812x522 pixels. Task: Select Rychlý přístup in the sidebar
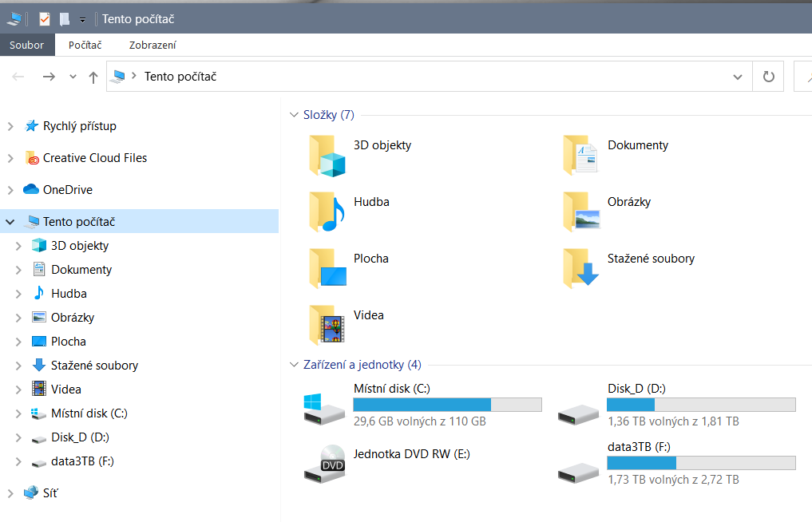pos(79,126)
